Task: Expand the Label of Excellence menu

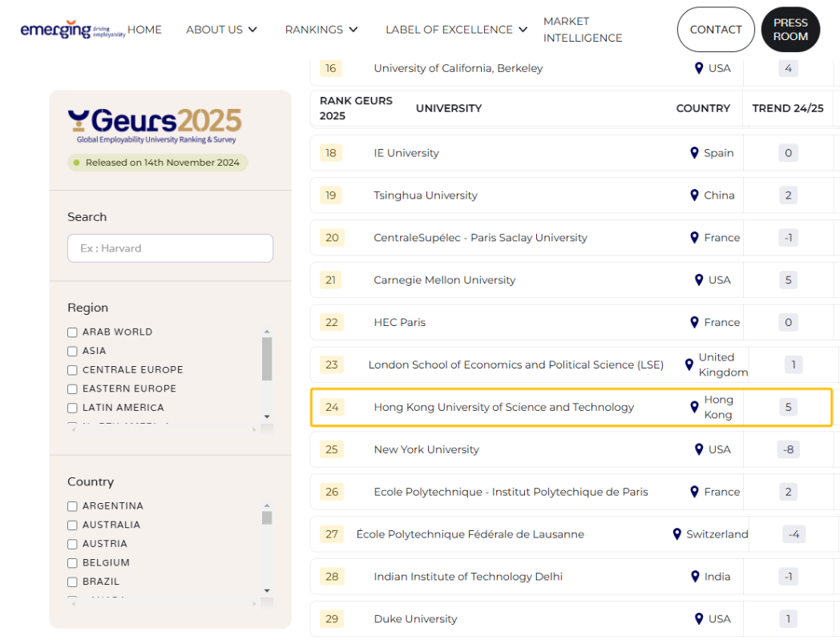Action: tap(456, 30)
